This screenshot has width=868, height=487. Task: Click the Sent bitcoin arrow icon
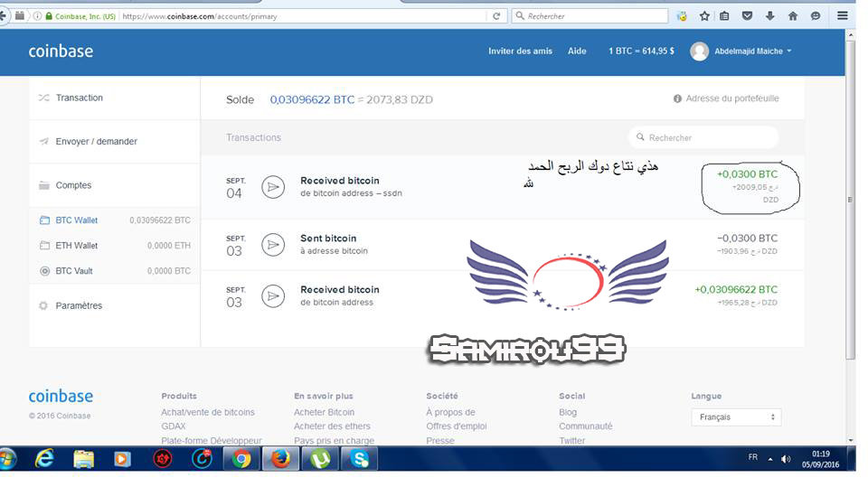click(273, 245)
